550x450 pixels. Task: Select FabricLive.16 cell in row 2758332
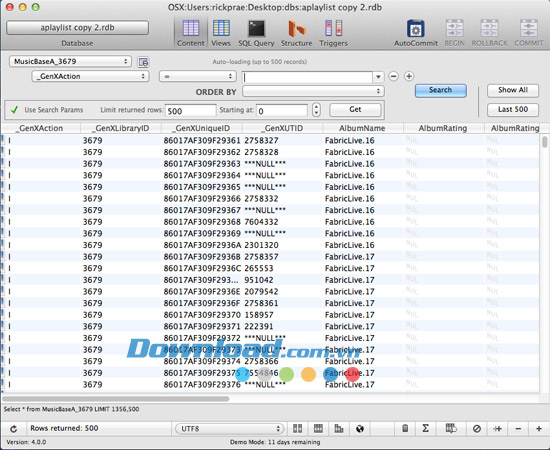pyautogui.click(x=363, y=199)
